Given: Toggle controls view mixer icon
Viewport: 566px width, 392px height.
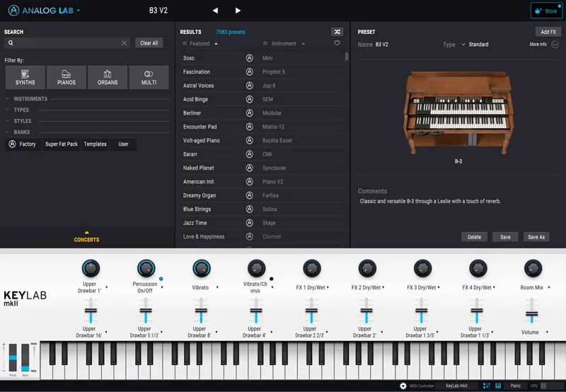Looking at the screenshot, I should tap(486, 386).
